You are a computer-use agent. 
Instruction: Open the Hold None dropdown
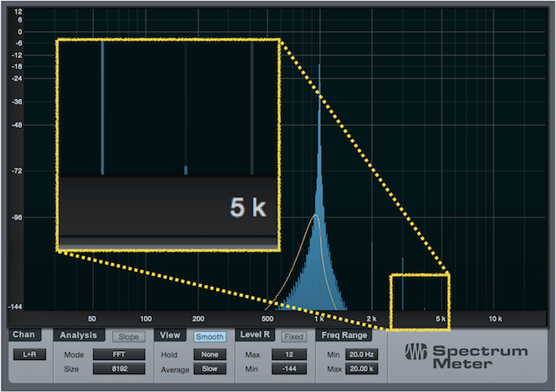click(x=209, y=354)
